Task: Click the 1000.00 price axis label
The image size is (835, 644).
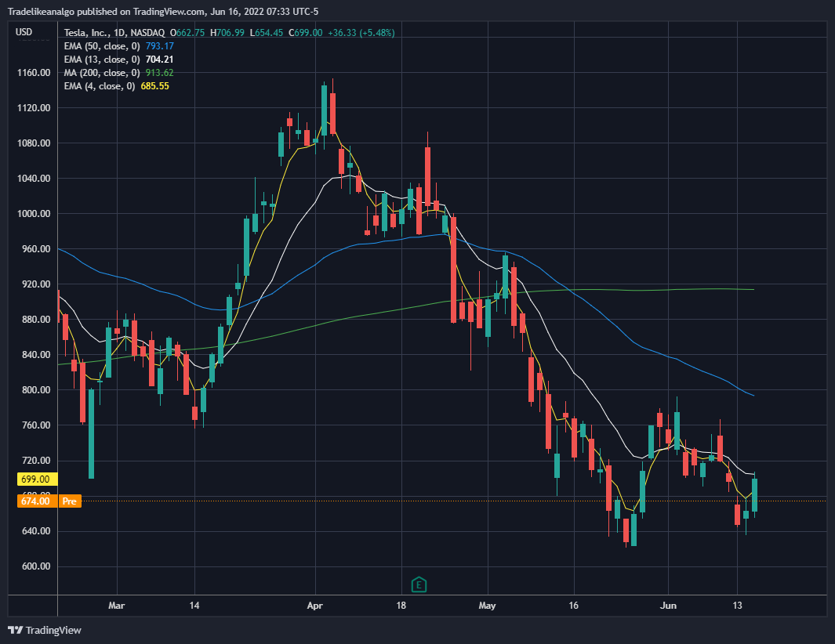Action: click(x=34, y=214)
